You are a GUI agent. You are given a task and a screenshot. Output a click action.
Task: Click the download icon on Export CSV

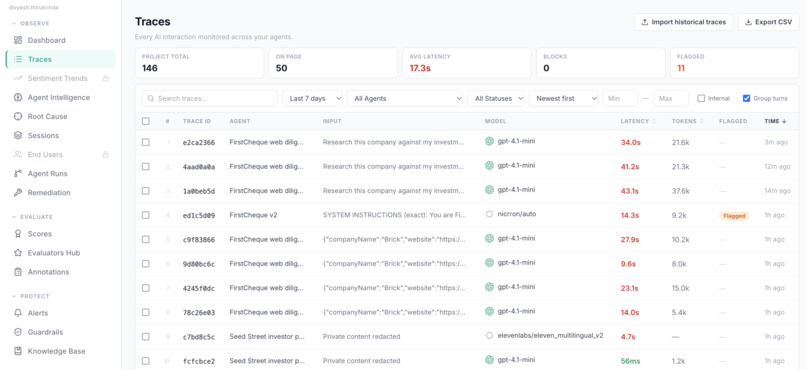748,22
